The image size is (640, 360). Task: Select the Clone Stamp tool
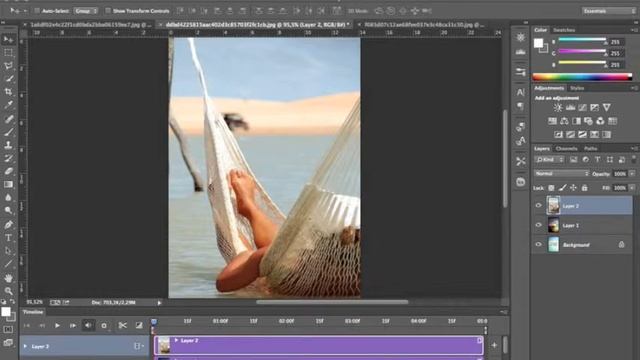click(x=8, y=145)
